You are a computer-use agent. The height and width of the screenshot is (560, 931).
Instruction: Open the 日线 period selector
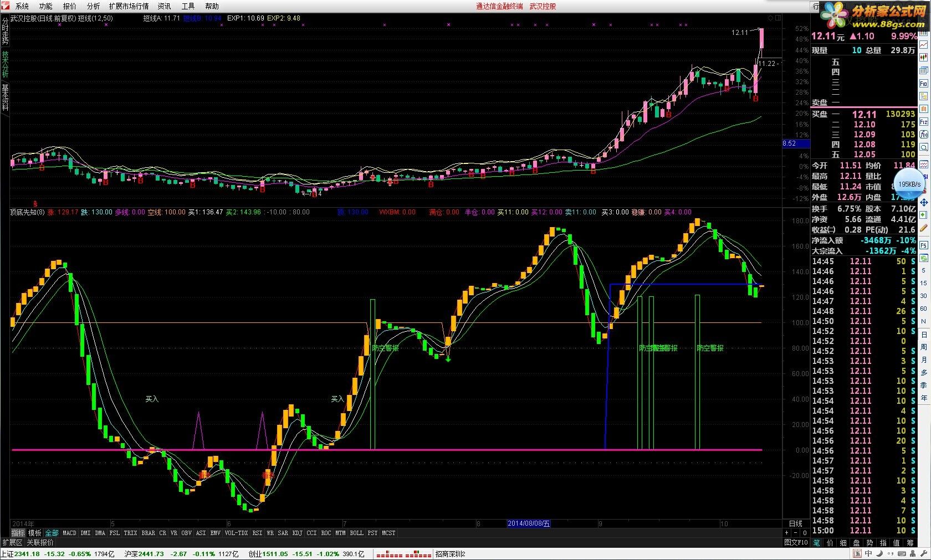pos(796,523)
